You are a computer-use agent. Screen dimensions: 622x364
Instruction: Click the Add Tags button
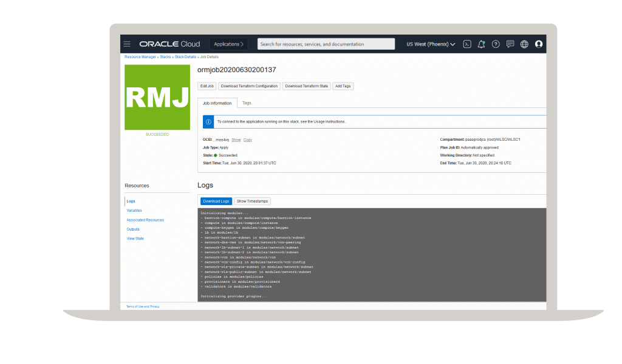pos(343,86)
